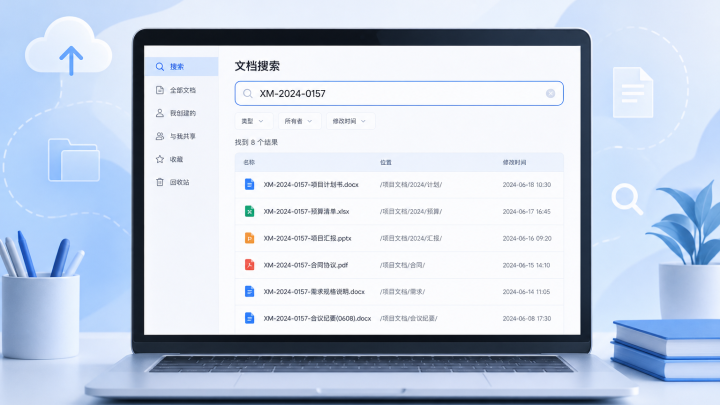Click the red PDF icon of 合同协议
Screen dimensions: 720x405
pos(249,265)
